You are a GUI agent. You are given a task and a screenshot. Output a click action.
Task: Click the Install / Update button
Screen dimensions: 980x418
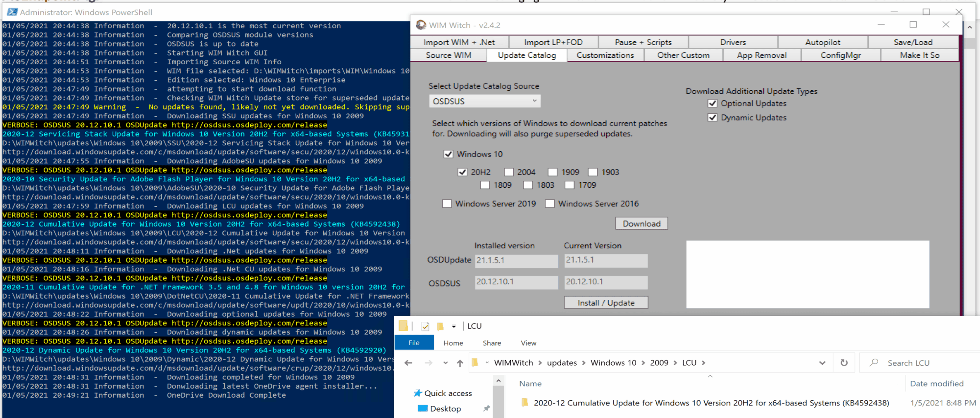coord(606,302)
